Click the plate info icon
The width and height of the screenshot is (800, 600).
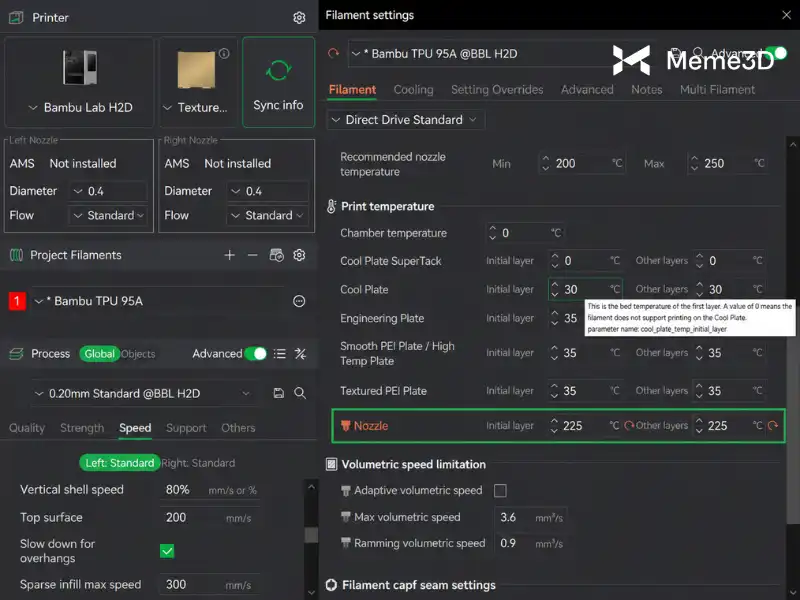pyautogui.click(x=224, y=54)
